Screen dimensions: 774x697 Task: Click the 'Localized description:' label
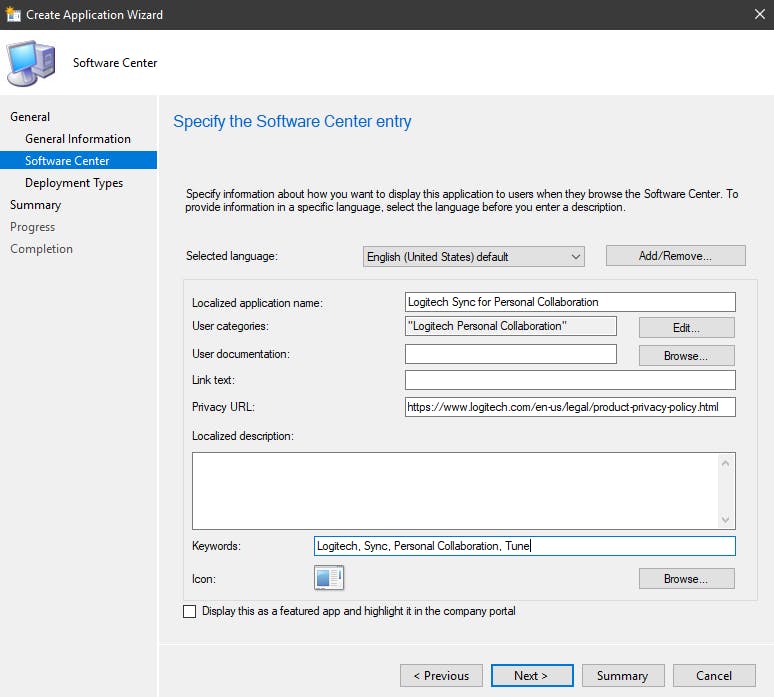tap(243, 436)
